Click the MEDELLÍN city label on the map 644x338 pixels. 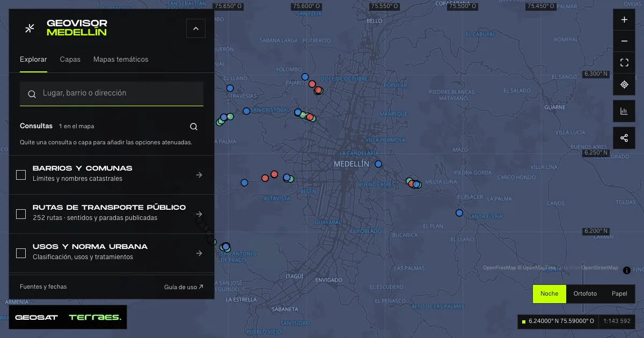(352, 164)
